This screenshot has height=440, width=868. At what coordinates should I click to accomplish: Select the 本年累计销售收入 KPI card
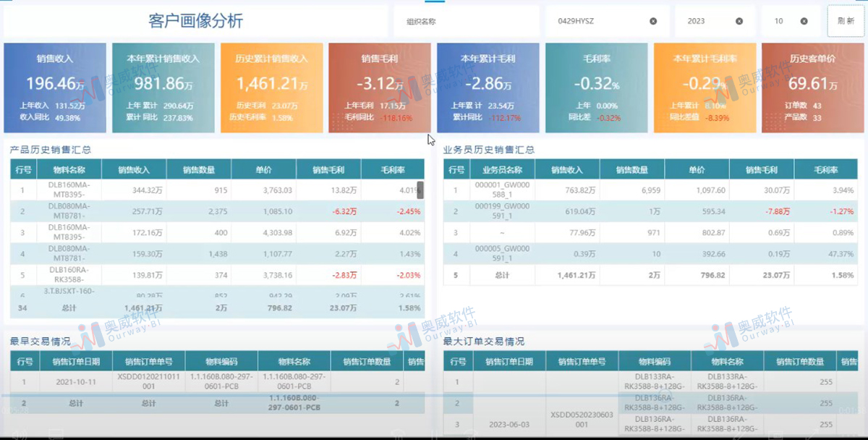click(163, 88)
